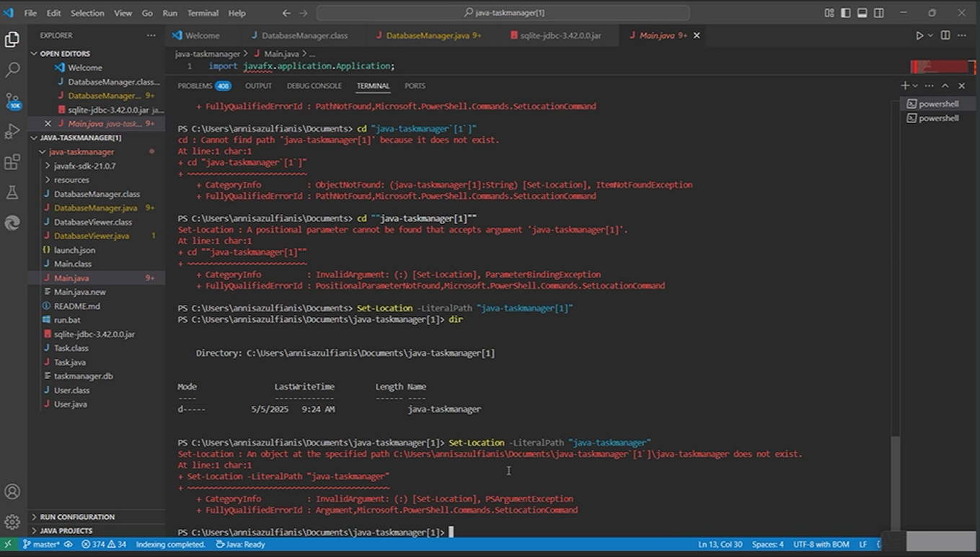Switch to the Output panel tab

tap(258, 86)
